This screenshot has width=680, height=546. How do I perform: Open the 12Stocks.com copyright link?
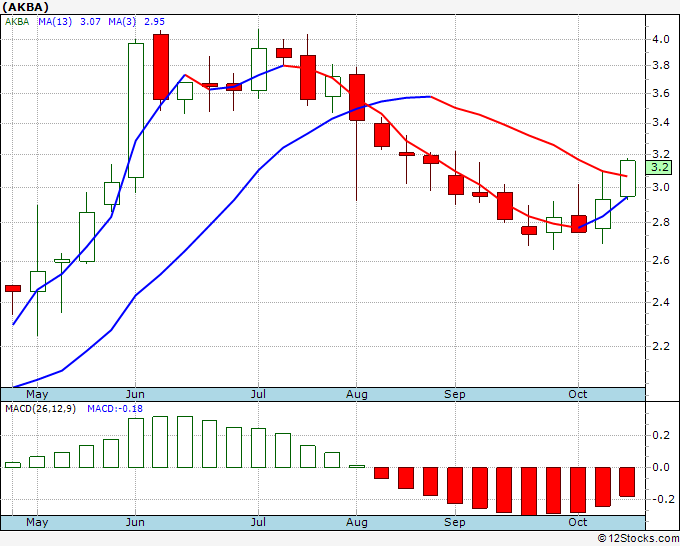[638, 538]
